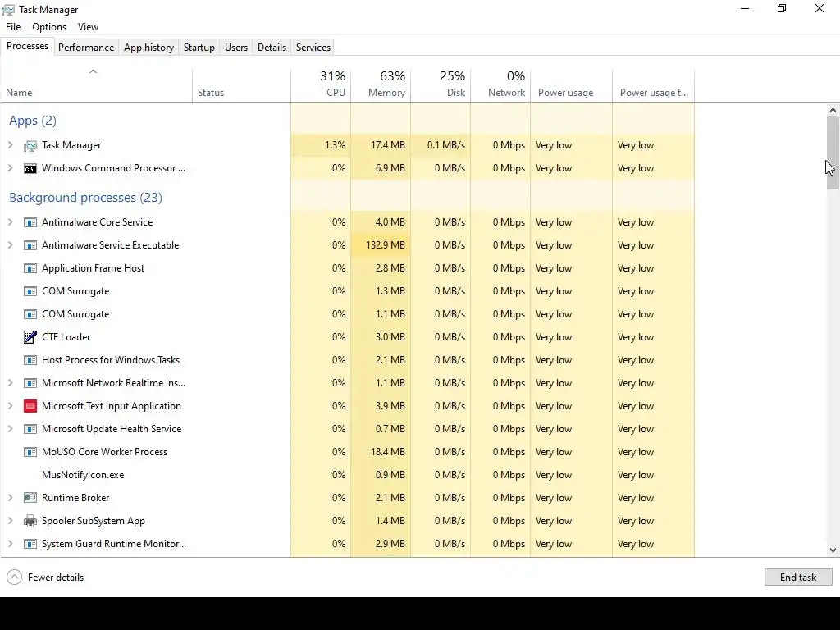Click the Task Manager title bar icon
This screenshot has height=630, width=840.
(x=8, y=10)
